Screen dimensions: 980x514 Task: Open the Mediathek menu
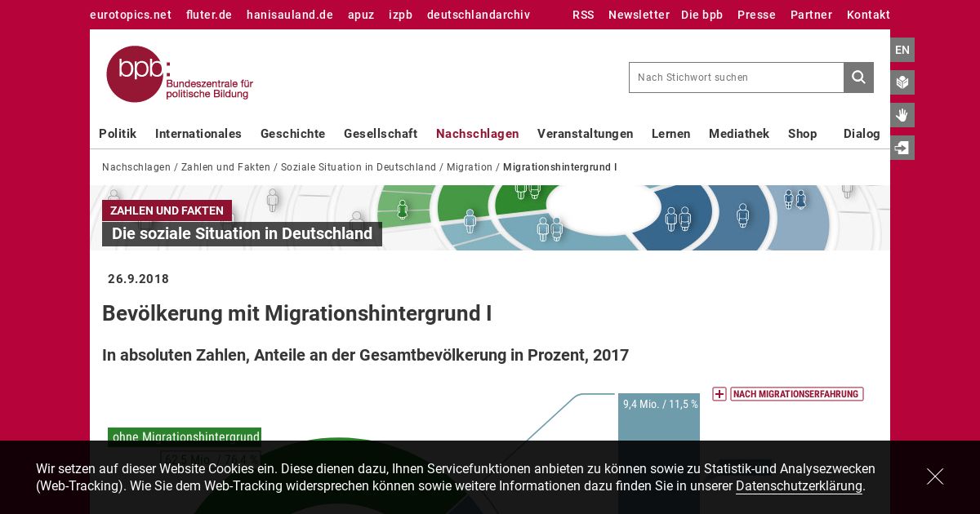tap(739, 134)
